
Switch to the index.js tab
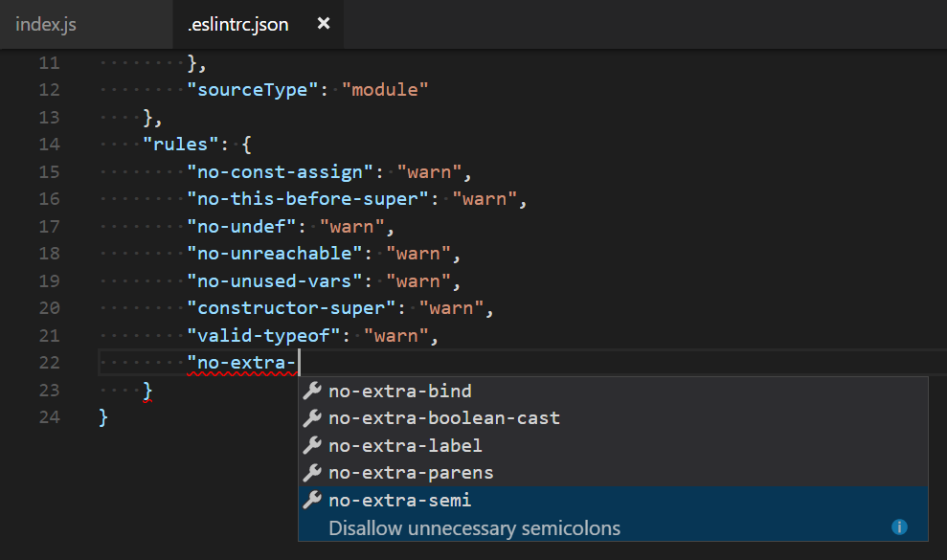tap(45, 24)
